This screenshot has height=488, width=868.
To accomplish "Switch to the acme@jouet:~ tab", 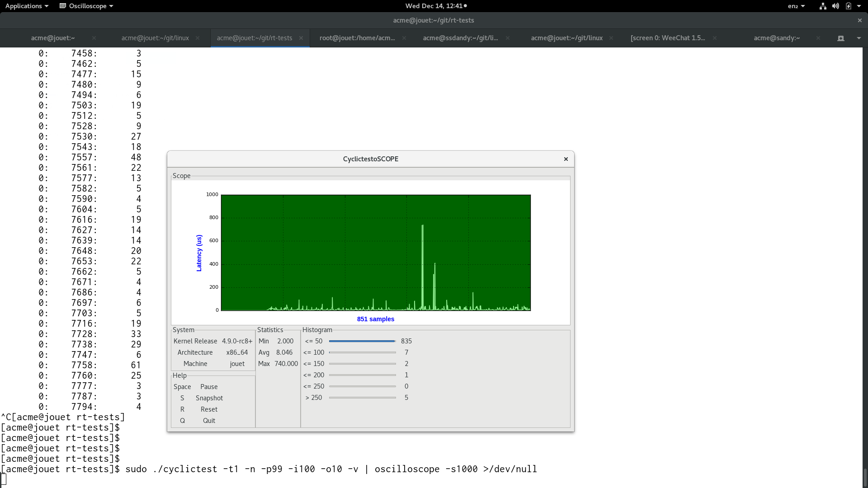I will coord(53,38).
